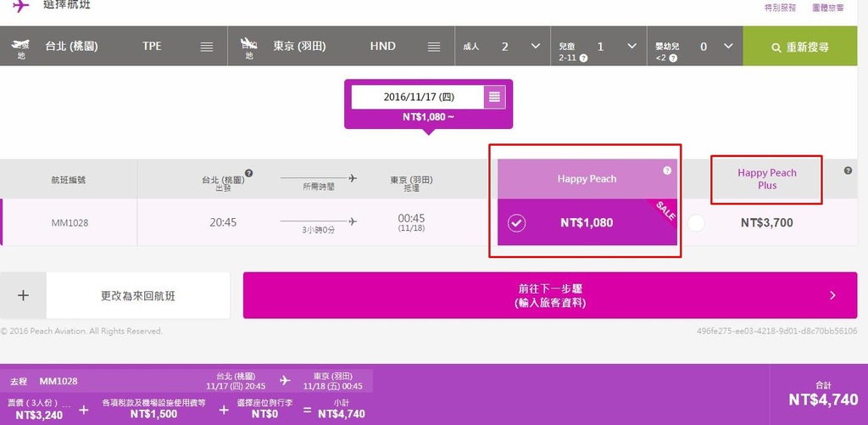
Task: Click the help icon for 兒童 2-11
Action: point(583,58)
